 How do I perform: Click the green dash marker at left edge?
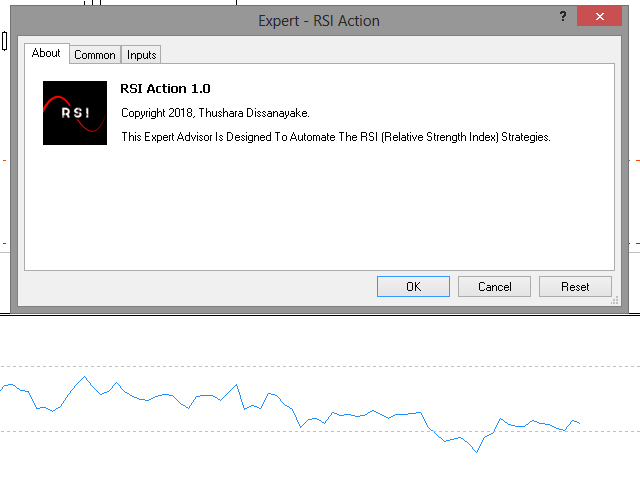[4, 243]
